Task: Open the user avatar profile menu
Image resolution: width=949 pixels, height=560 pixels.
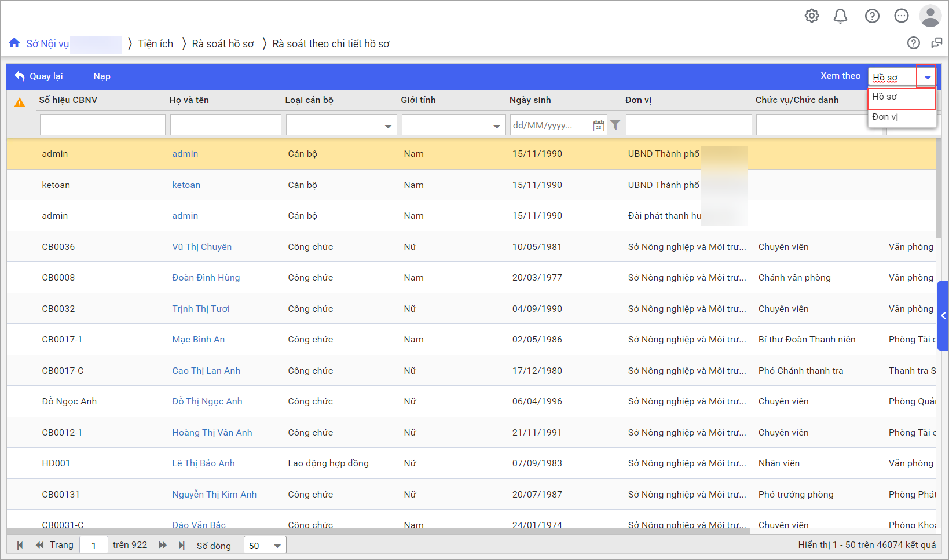Action: (x=930, y=16)
